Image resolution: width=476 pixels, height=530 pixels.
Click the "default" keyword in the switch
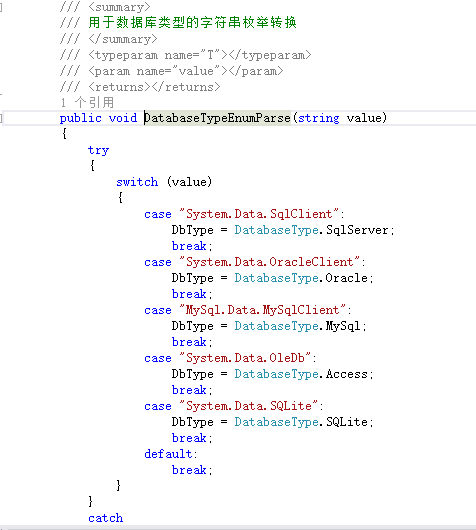pyautogui.click(x=168, y=454)
